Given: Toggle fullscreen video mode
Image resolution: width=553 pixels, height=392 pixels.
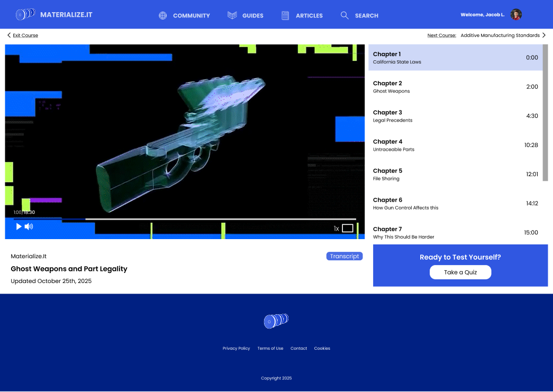Looking at the screenshot, I should [347, 229].
